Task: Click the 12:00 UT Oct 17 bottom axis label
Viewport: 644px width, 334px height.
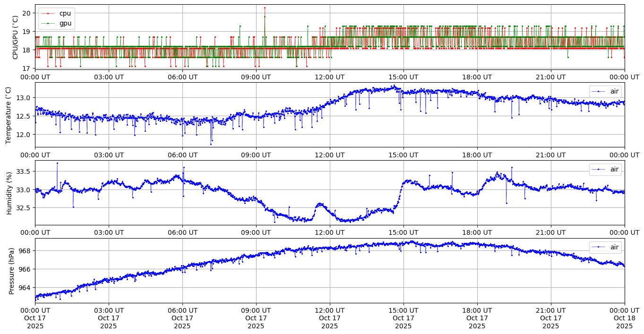Action: 329,318
